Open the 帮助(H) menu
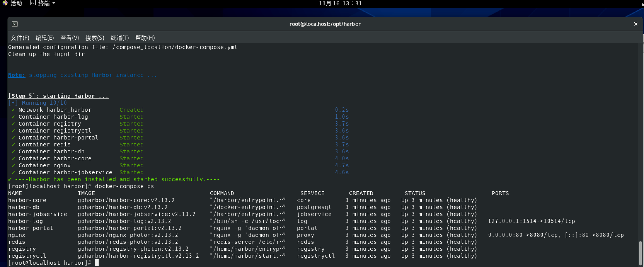Viewport: 644px width, 267px height. tap(145, 38)
